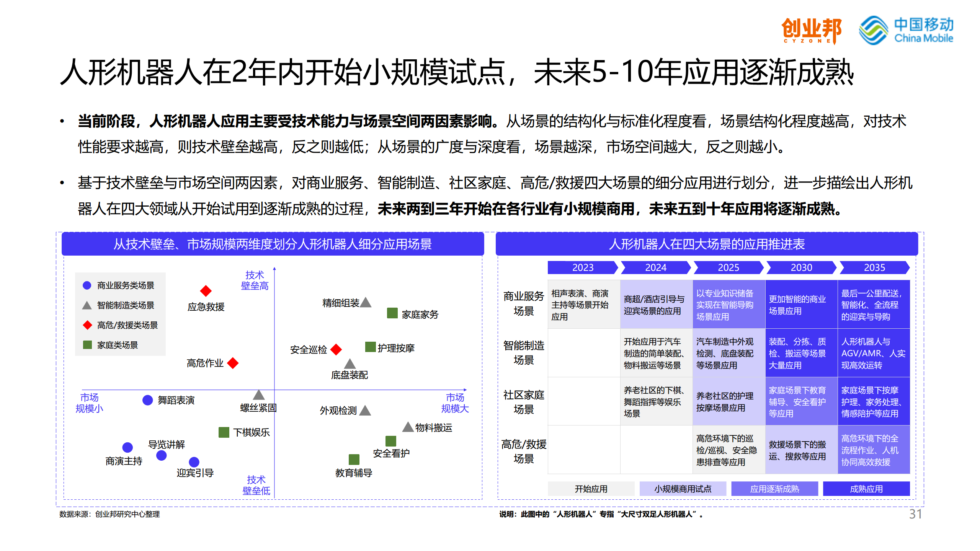Click cell 开始应用于汽车制造的简单装配、物料搬运等场景

[656, 353]
